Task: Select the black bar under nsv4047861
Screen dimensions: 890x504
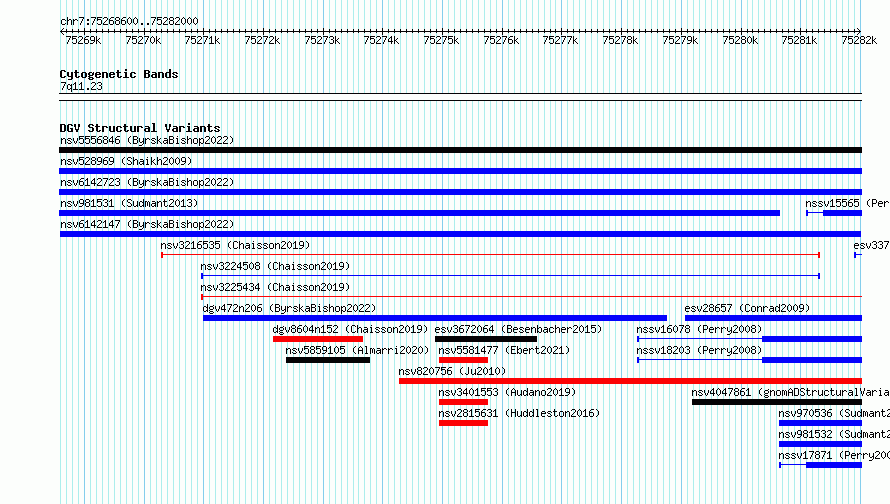Action: 776,402
